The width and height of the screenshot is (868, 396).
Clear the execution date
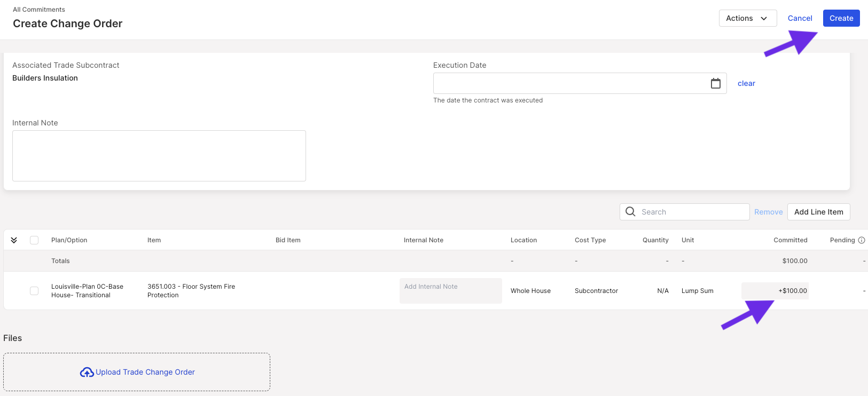746,83
